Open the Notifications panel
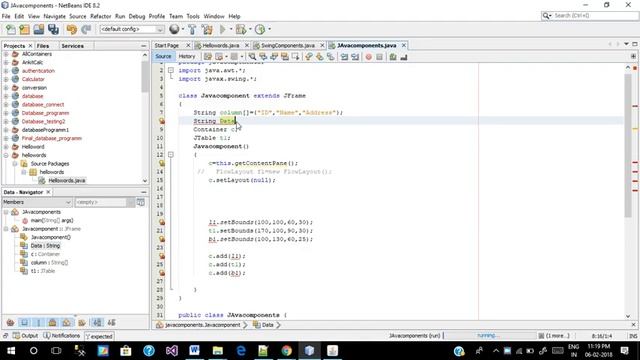Image resolution: width=640 pixels, height=360 pixels. click(62, 336)
